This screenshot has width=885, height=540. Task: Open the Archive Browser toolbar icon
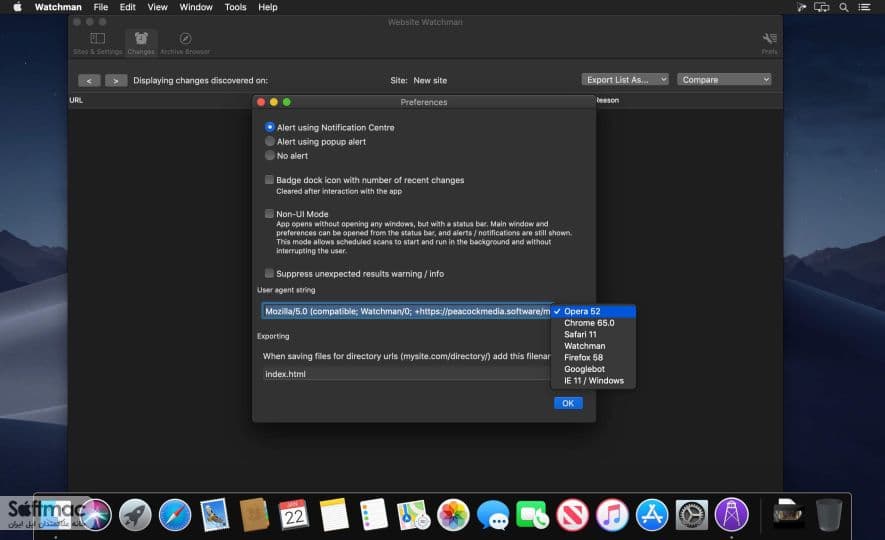pyautogui.click(x=185, y=43)
